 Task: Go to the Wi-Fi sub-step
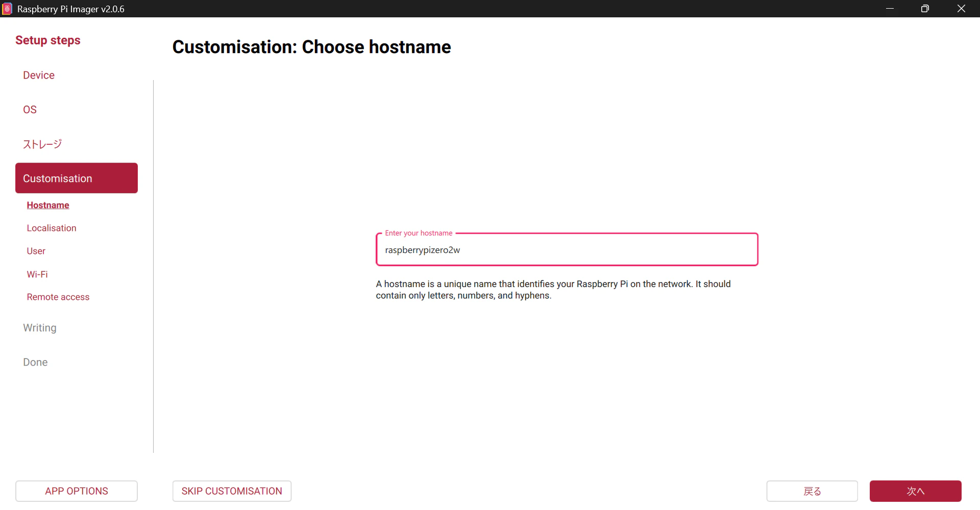click(37, 274)
